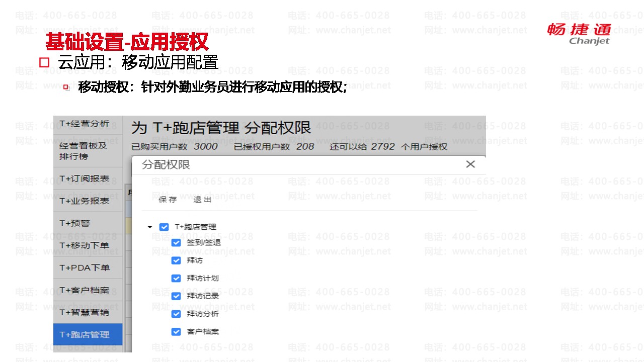
Task: Click the 为 T+跑店管理 分配权限 heading
Action: point(221,128)
